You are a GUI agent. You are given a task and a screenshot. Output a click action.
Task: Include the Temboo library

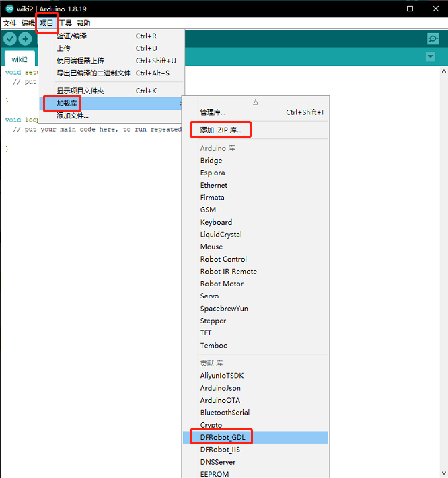point(256,346)
